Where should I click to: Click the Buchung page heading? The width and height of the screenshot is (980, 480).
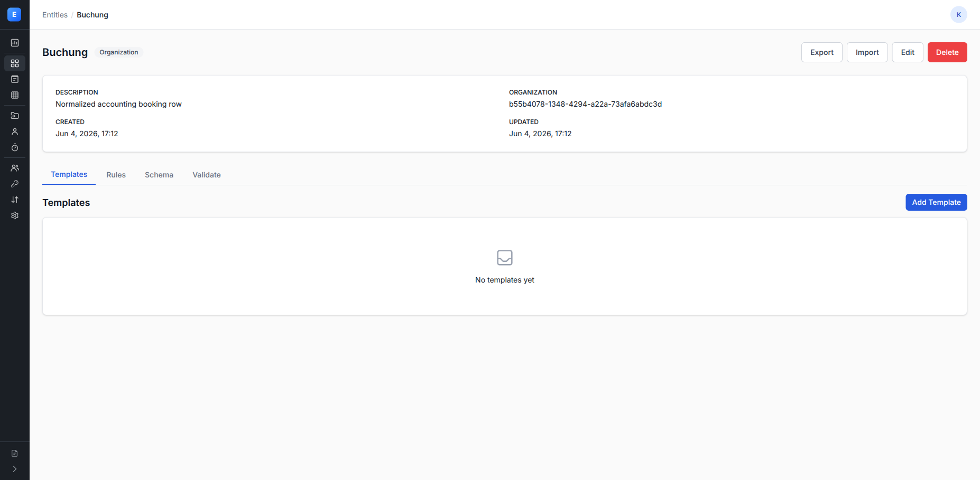(65, 52)
